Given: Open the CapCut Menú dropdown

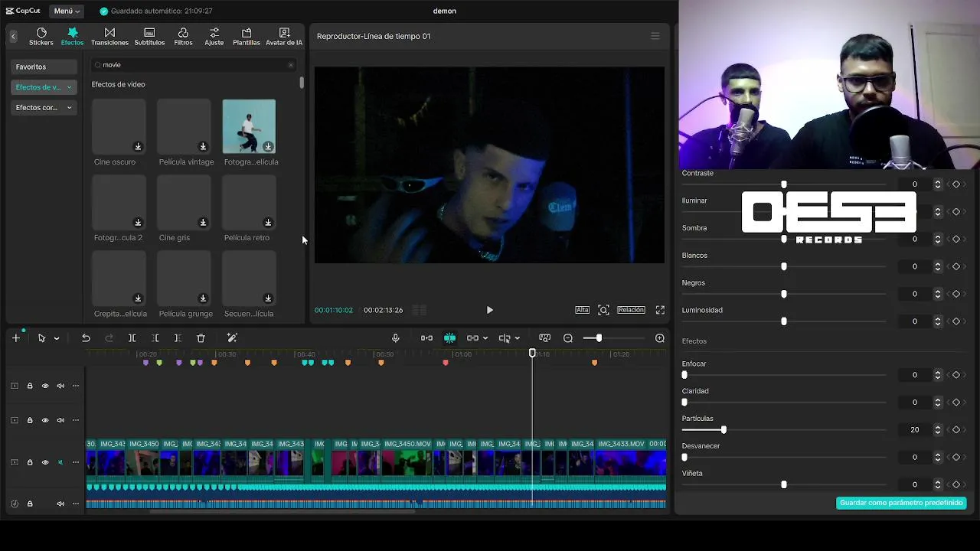Looking at the screenshot, I should point(67,11).
